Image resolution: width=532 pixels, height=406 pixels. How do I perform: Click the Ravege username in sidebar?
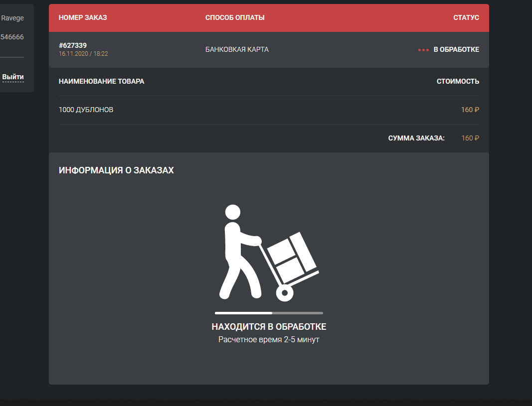(x=12, y=18)
